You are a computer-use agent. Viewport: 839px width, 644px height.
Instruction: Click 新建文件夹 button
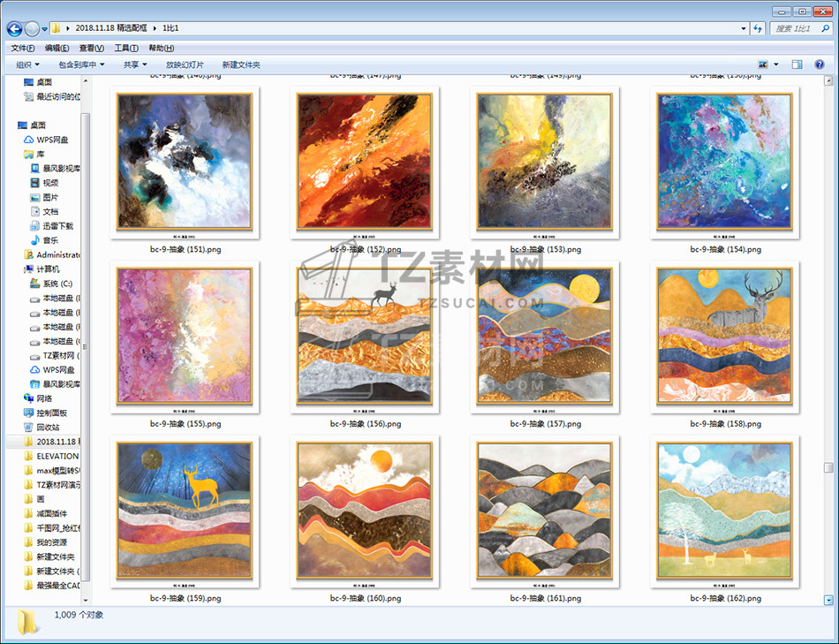[241, 64]
